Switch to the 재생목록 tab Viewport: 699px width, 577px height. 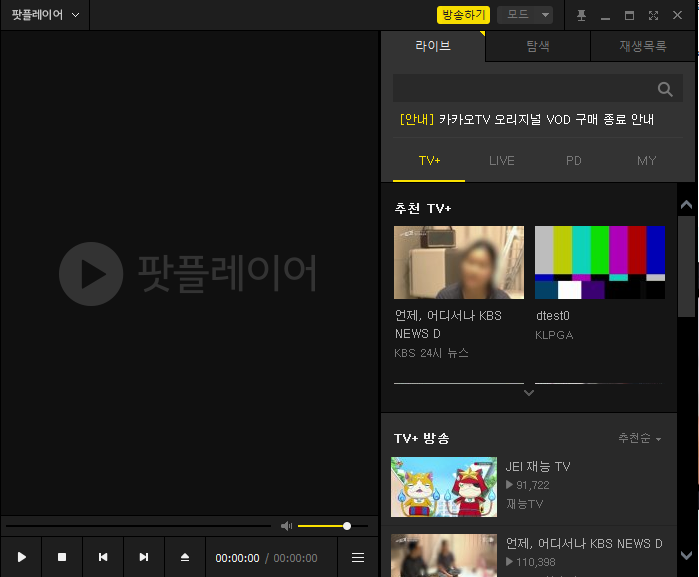643,46
